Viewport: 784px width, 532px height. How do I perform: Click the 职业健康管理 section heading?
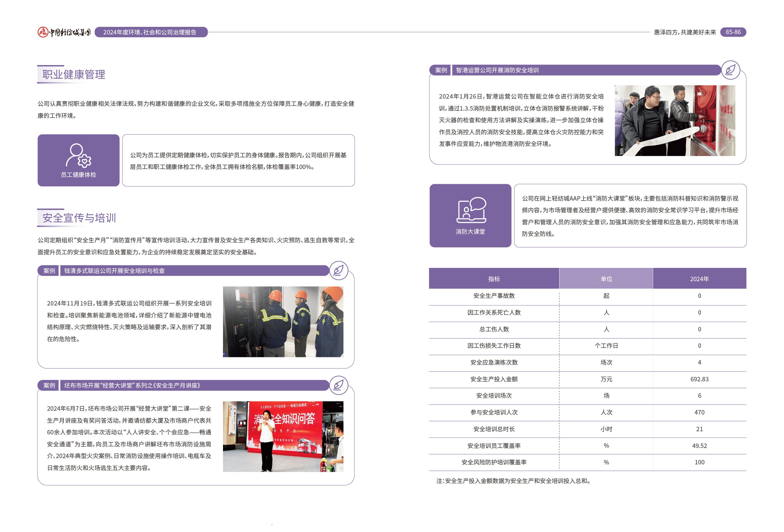tap(74, 74)
